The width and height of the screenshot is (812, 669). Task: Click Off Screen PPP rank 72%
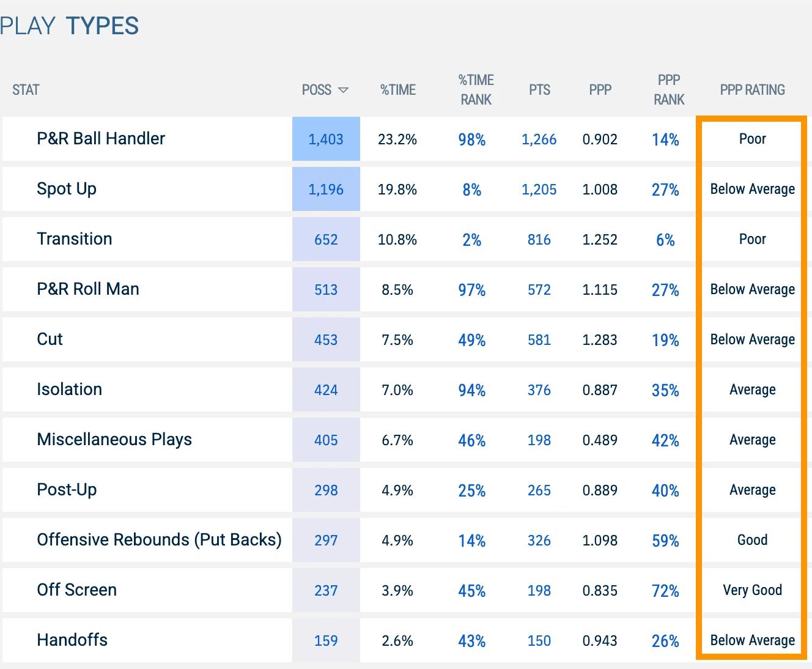[665, 591]
